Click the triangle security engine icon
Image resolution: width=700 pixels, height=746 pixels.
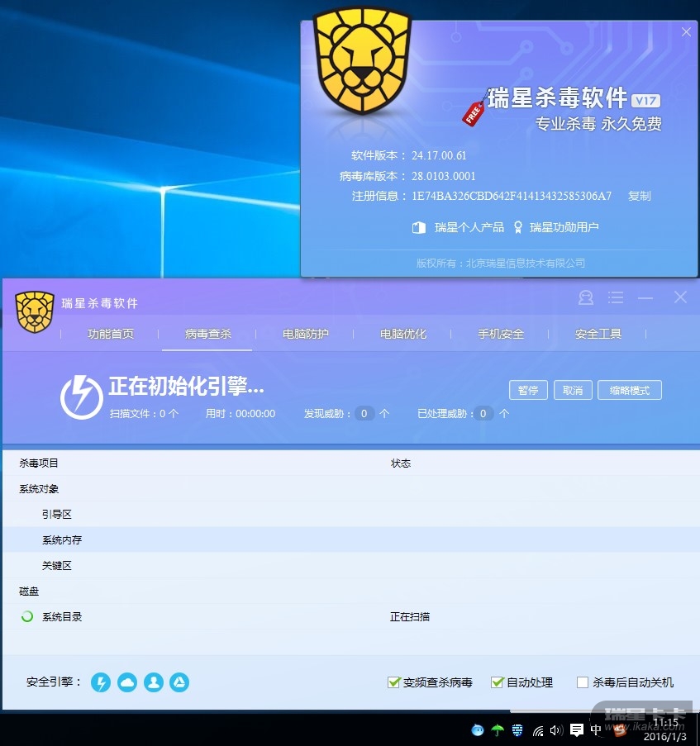click(x=179, y=682)
